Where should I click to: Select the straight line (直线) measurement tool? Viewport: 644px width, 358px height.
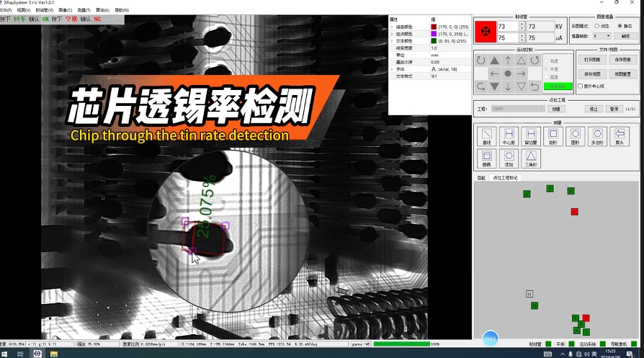pyautogui.click(x=487, y=136)
